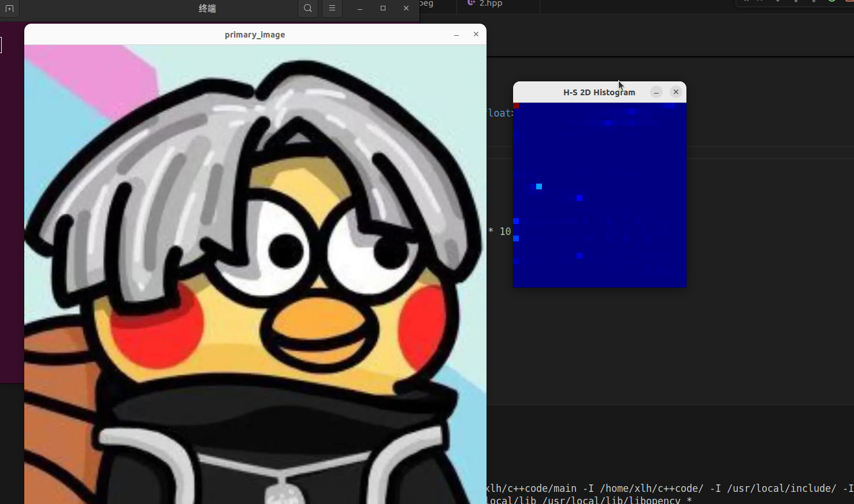Image resolution: width=854 pixels, height=504 pixels.
Task: Click the primary_image window title bar
Action: tap(255, 35)
